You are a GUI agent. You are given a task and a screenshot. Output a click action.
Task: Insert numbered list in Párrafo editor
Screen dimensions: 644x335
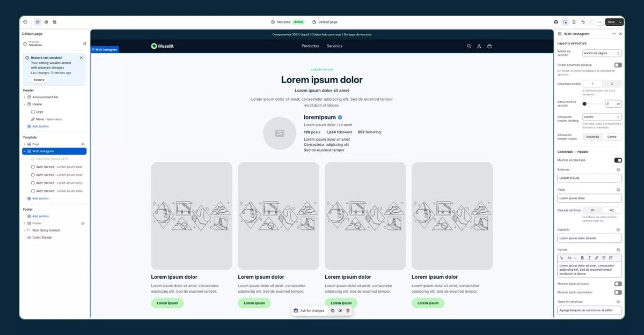(611, 258)
